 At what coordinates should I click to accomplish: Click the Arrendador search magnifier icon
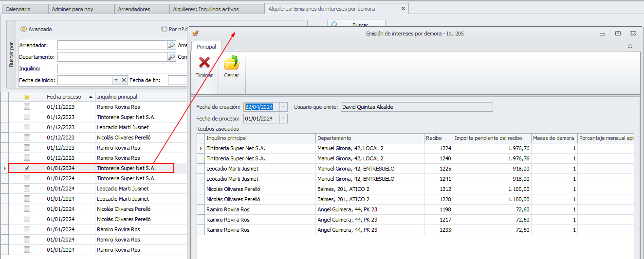[171, 45]
